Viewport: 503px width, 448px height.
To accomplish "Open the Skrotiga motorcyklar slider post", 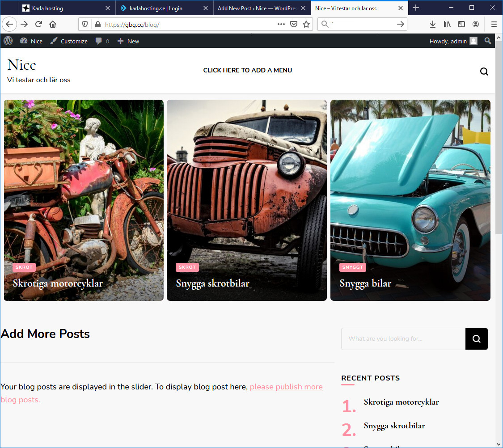I will (58, 283).
